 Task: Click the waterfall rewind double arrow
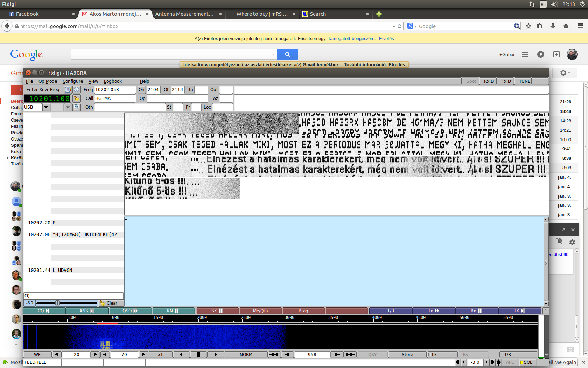pos(274,355)
